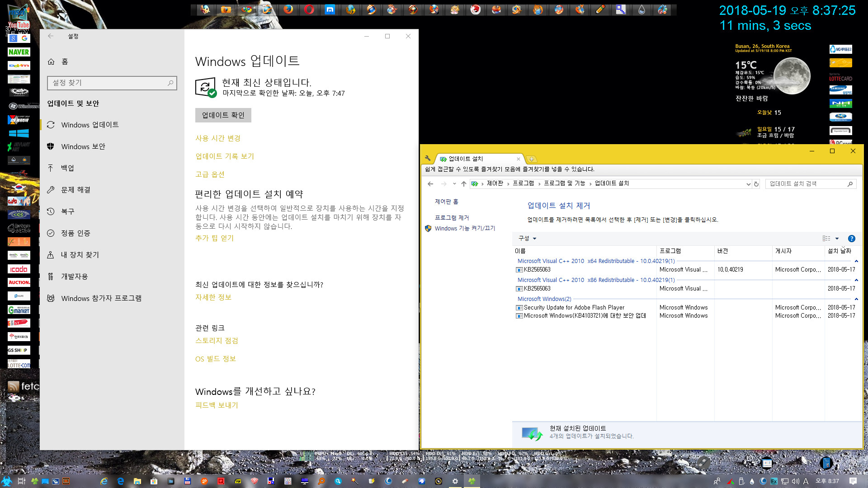Image resolution: width=868 pixels, height=488 pixels.
Task: Click the explorer up arrow
Action: point(464,184)
